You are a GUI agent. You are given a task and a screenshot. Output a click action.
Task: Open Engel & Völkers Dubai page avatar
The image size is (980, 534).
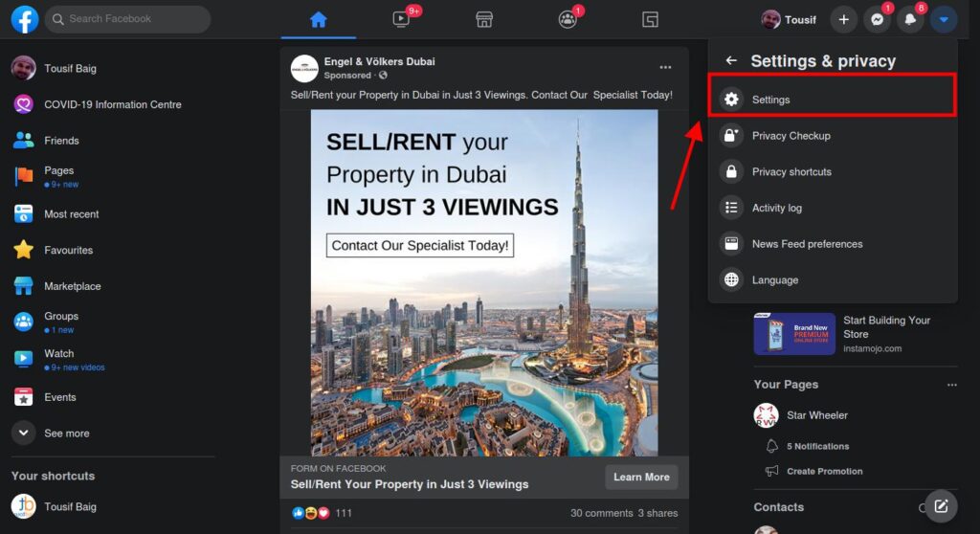[x=304, y=68]
